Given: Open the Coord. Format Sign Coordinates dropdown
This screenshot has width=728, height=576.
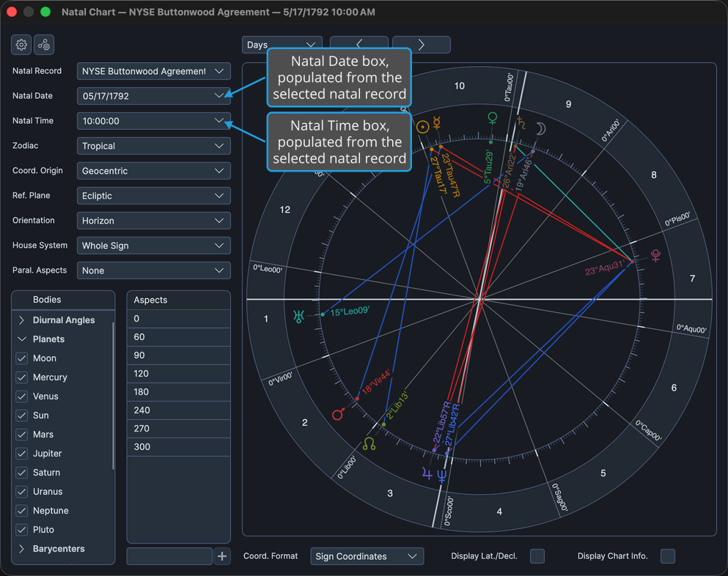Looking at the screenshot, I should 367,556.
